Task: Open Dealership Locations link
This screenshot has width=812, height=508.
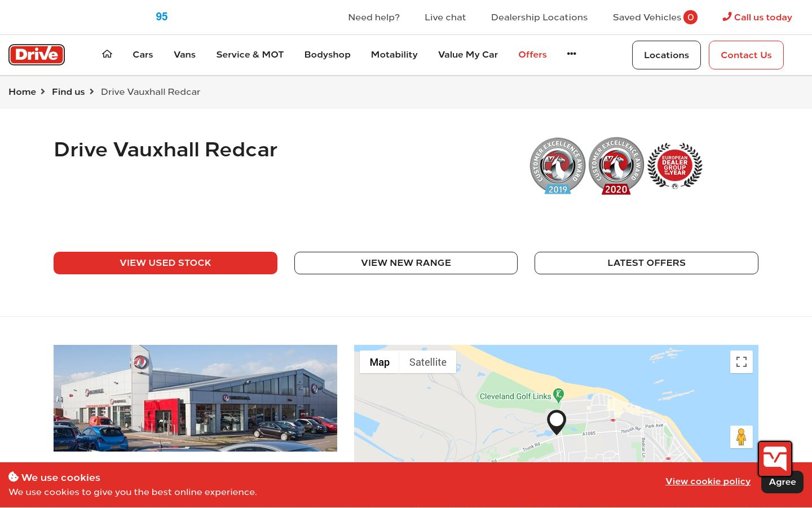Action: coord(539,17)
